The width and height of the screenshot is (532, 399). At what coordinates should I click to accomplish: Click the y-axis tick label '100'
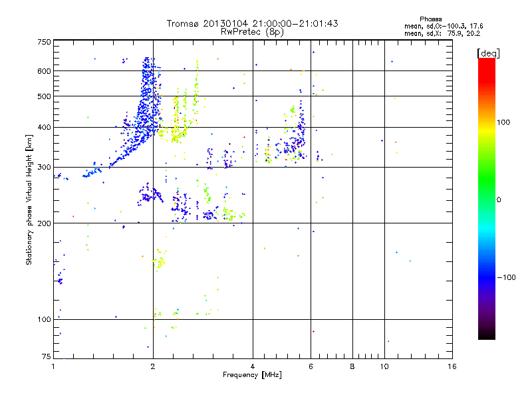point(44,320)
